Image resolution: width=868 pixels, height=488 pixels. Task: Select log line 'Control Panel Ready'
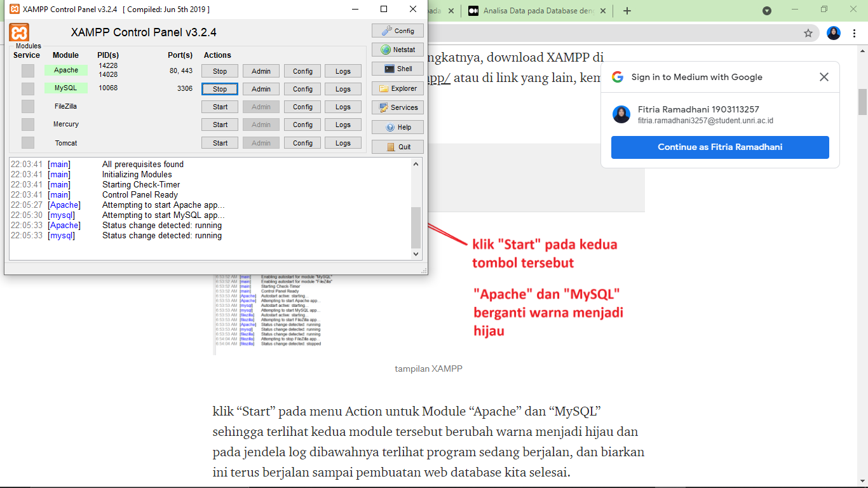140,194
